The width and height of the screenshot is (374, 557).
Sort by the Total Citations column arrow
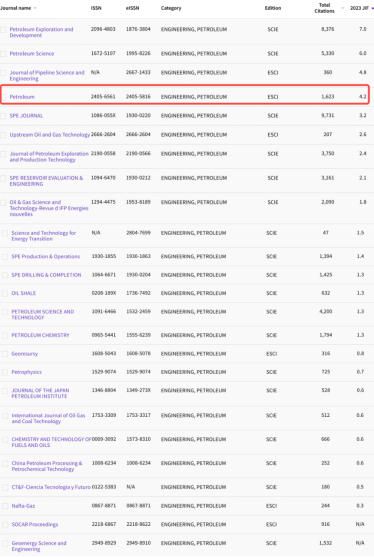[x=343, y=8]
